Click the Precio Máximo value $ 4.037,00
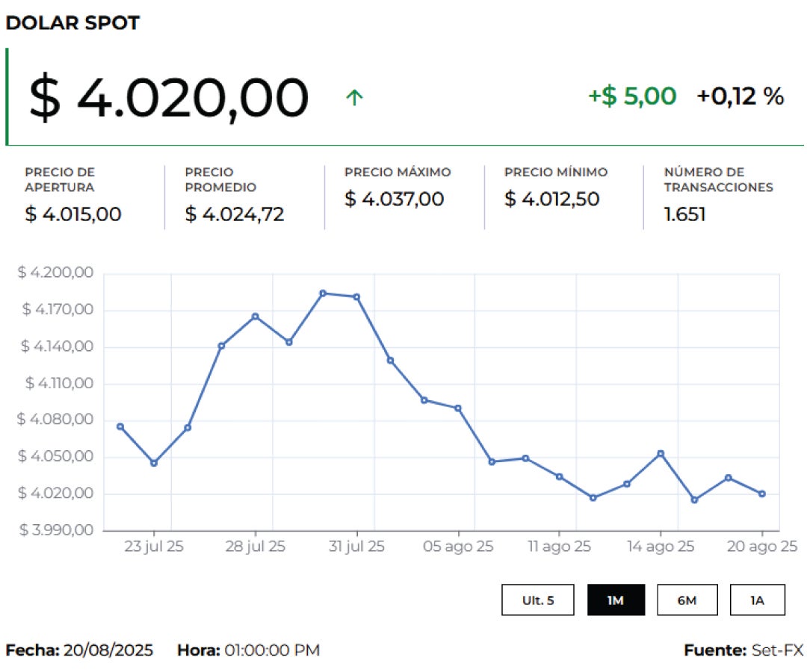Viewport: 807px width, 672px height. pyautogui.click(x=395, y=199)
